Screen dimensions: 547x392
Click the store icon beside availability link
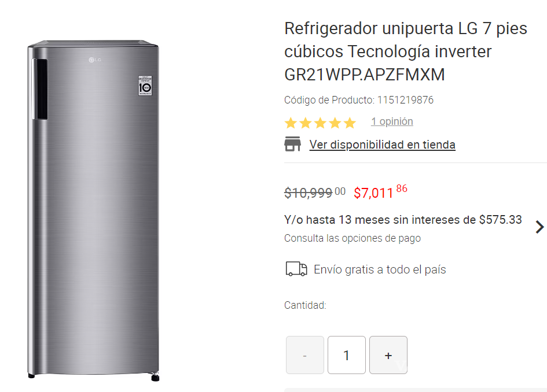point(293,144)
